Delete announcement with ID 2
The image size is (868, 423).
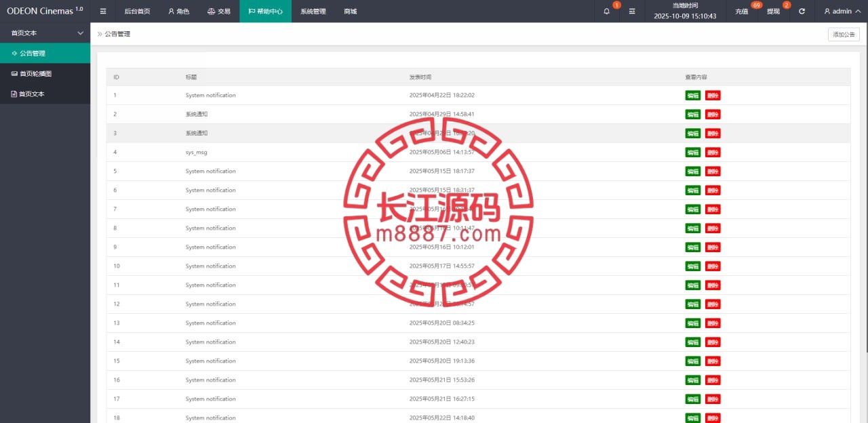tap(713, 115)
